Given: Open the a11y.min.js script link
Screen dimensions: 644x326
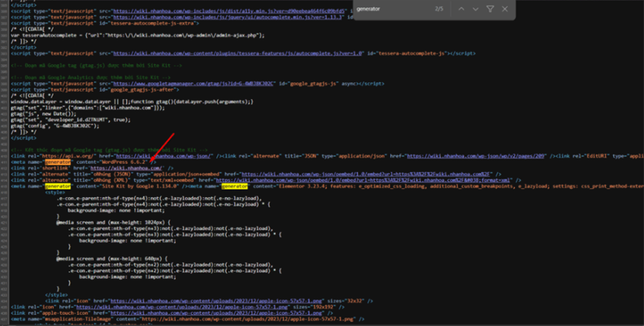Looking at the screenshot, I should tap(230, 11).
